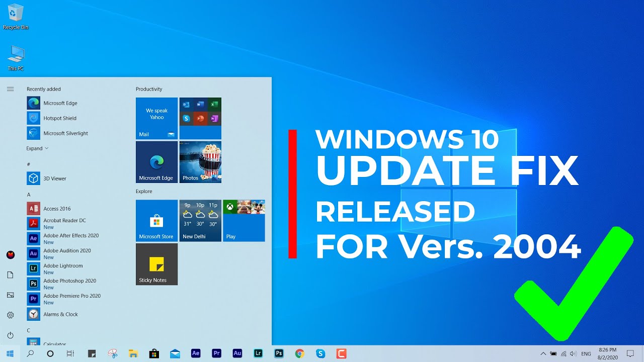
Task: Launch the Sticky Notes tile
Action: [156, 264]
